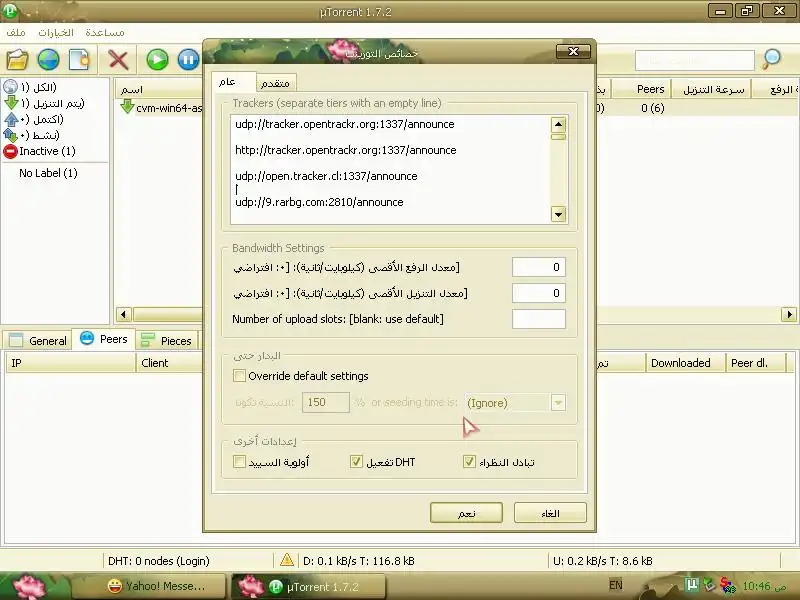The image size is (800, 600).
Task: Click the µTorrent icon in title bar
Action: point(10,11)
